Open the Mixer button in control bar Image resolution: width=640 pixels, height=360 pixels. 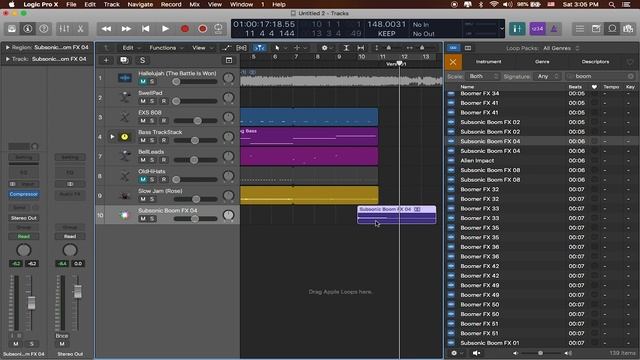64,29
